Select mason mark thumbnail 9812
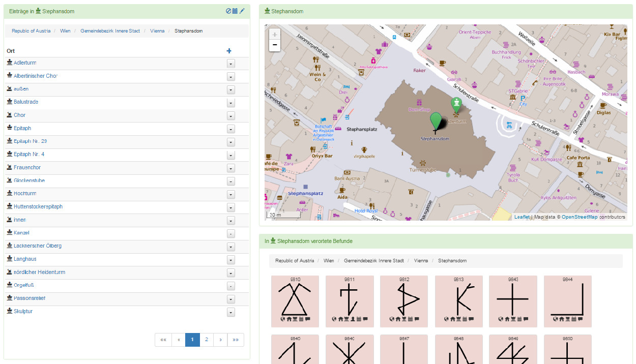The image size is (636, 364). coord(404,300)
